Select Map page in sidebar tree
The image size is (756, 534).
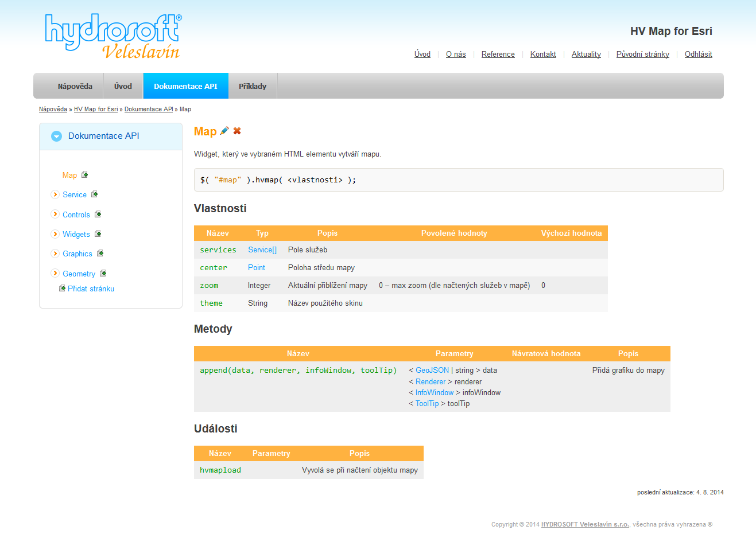[69, 175]
